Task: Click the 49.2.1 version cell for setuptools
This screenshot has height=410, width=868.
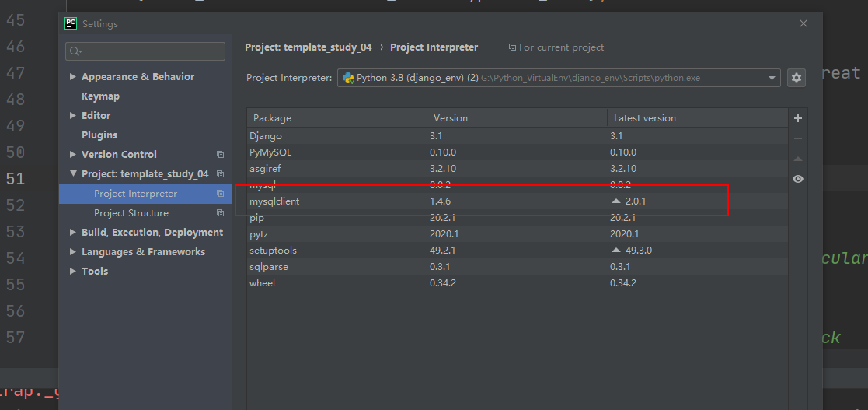Action: (443, 251)
